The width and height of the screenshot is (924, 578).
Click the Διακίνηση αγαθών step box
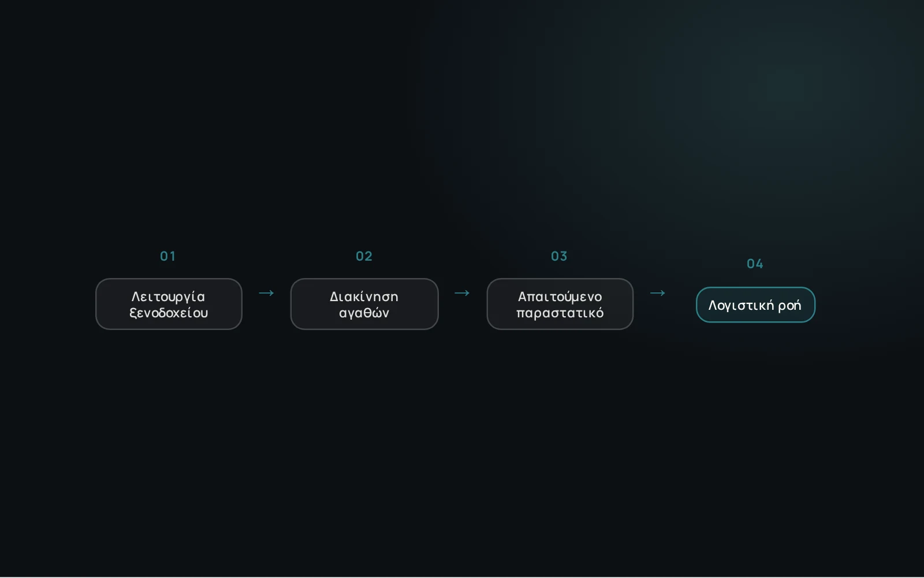point(364,304)
